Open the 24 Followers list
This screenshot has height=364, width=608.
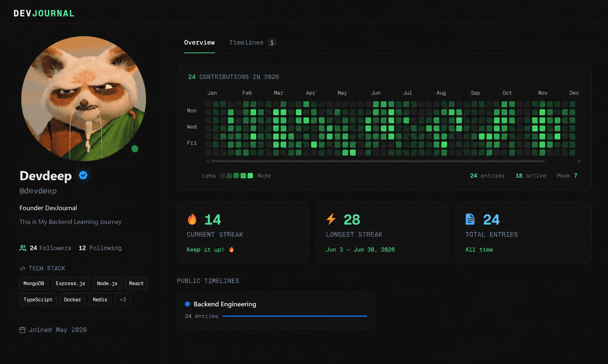click(50, 248)
